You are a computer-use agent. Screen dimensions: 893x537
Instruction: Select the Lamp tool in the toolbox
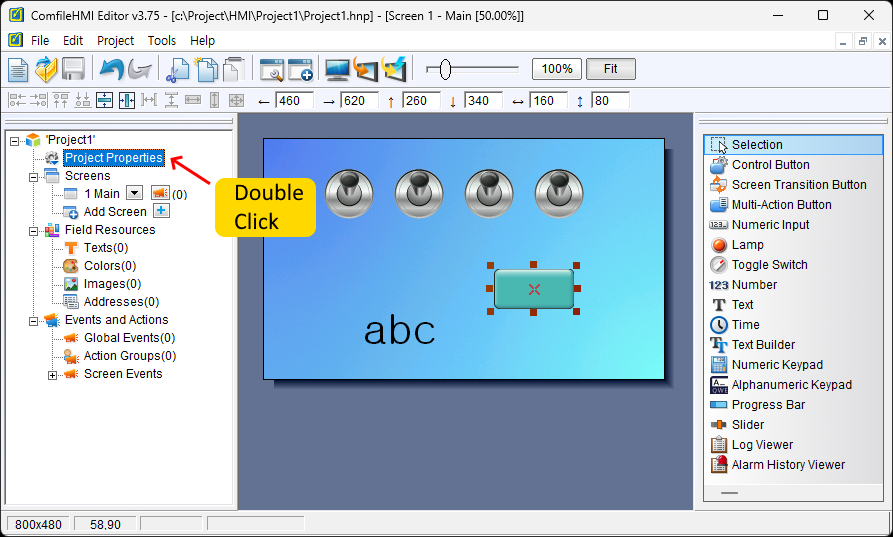click(747, 245)
